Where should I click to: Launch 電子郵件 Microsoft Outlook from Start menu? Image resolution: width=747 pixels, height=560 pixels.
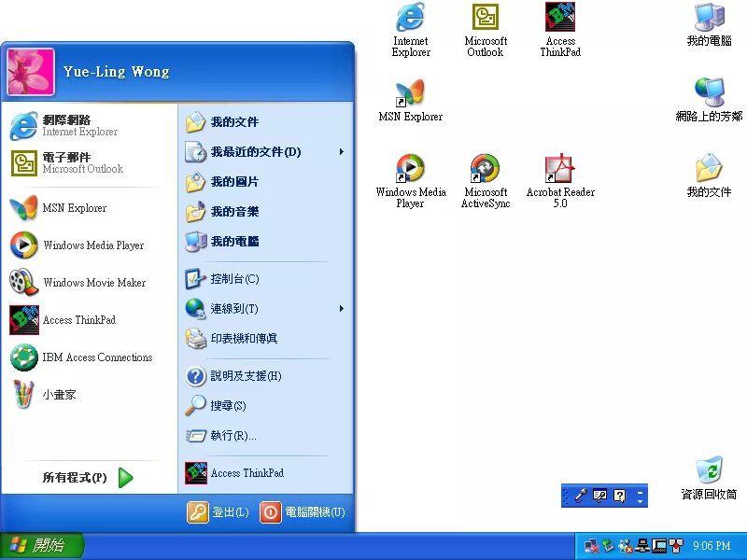(89, 162)
